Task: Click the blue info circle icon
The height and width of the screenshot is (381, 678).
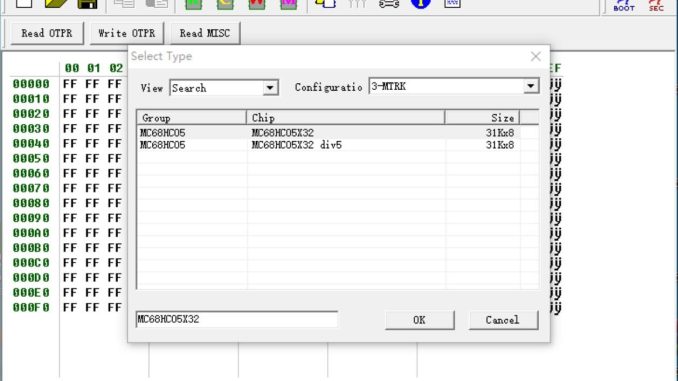Action: pyautogui.click(x=420, y=4)
